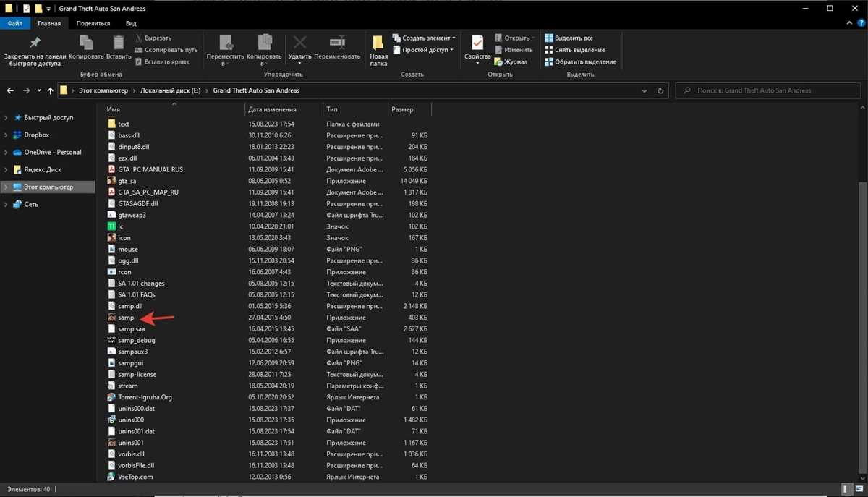
Task: Collapse the ribbon with the top-right chevron
Action: [x=848, y=23]
